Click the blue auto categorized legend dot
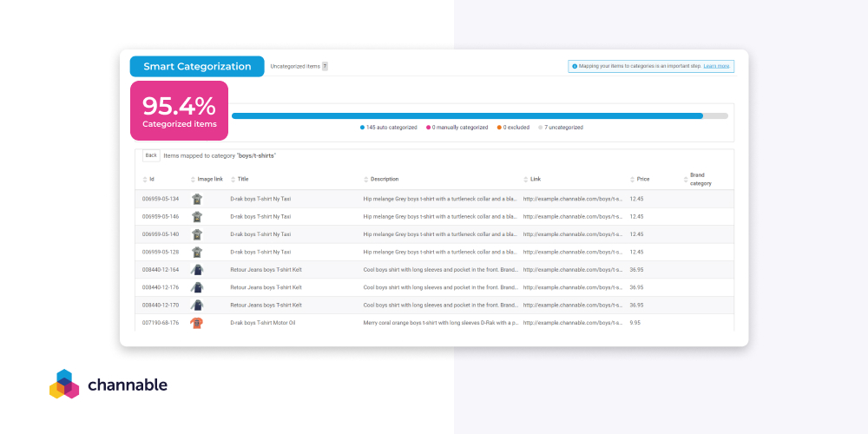868x434 pixels. point(363,128)
